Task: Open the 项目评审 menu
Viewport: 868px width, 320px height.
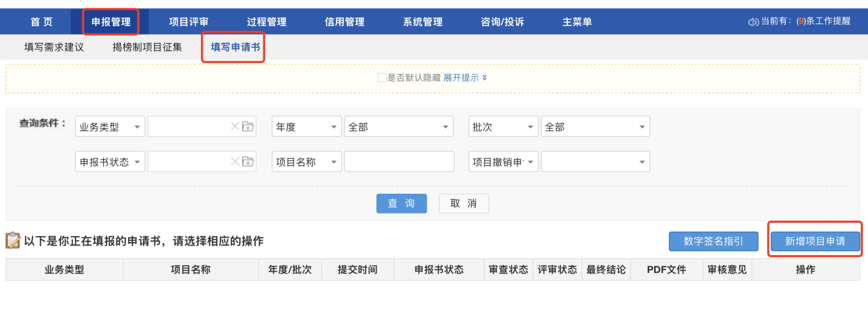Action: (189, 22)
